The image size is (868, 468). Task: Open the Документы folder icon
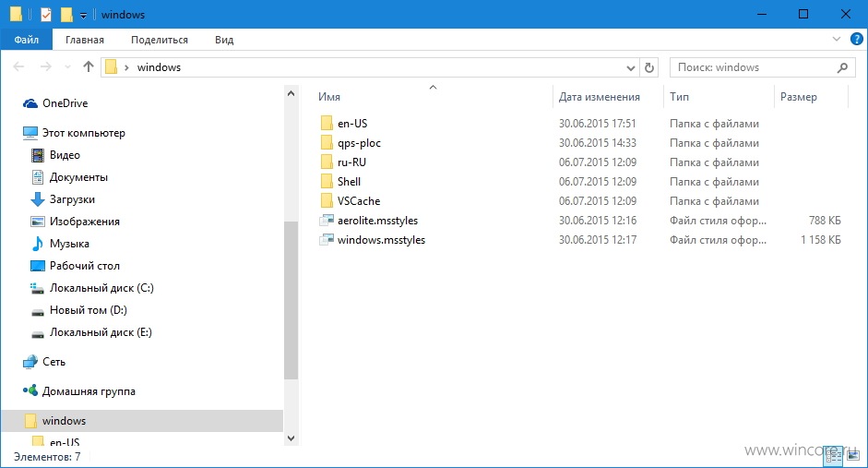pyautogui.click(x=38, y=177)
